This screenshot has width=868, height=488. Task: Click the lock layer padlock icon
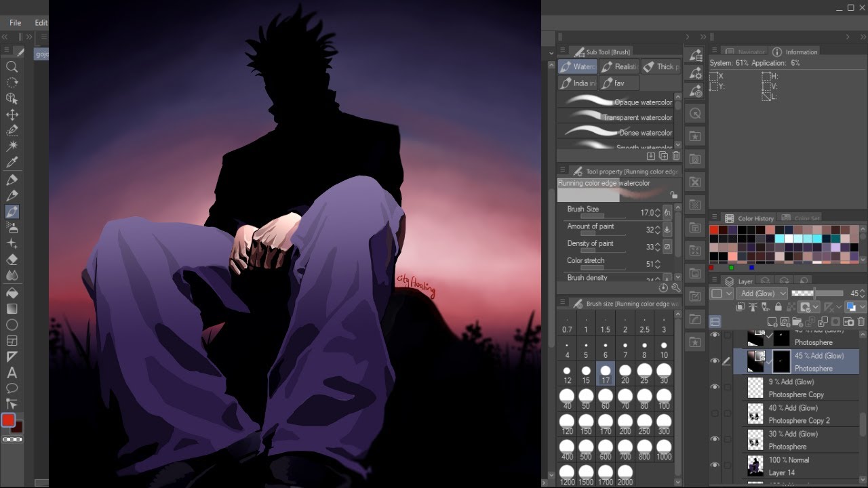tap(778, 307)
